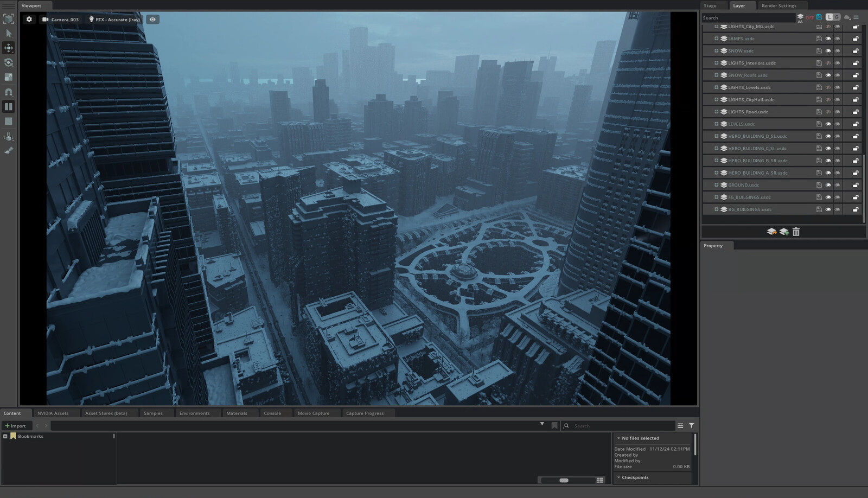Toggle lock on LIGHTS_City_MG.usdc layer
This screenshot has height=498, width=868.
click(x=856, y=27)
